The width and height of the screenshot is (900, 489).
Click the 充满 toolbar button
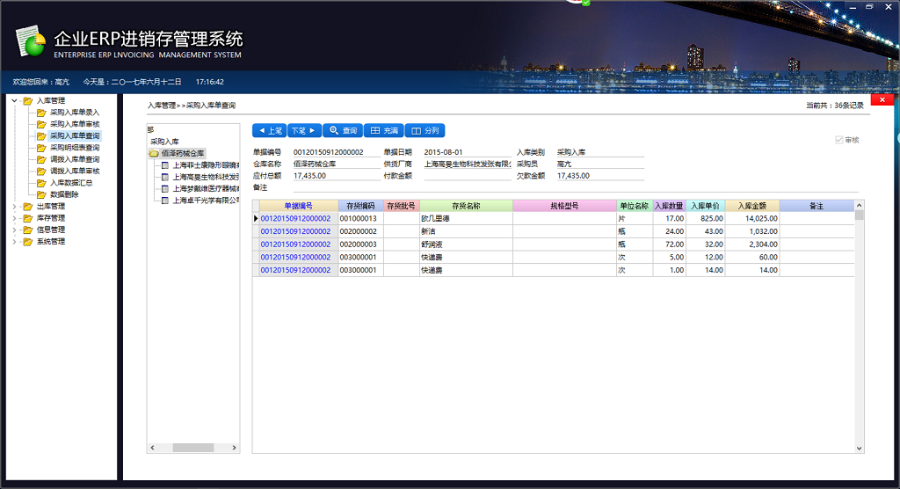[x=384, y=131]
